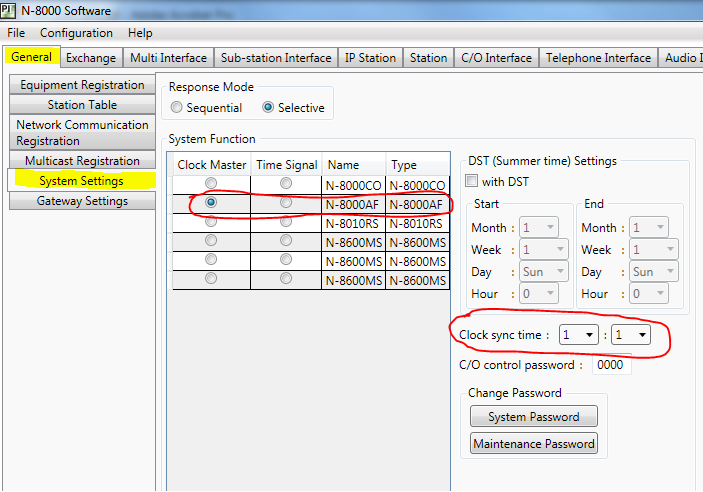Open Network Communication Registration

(82, 133)
